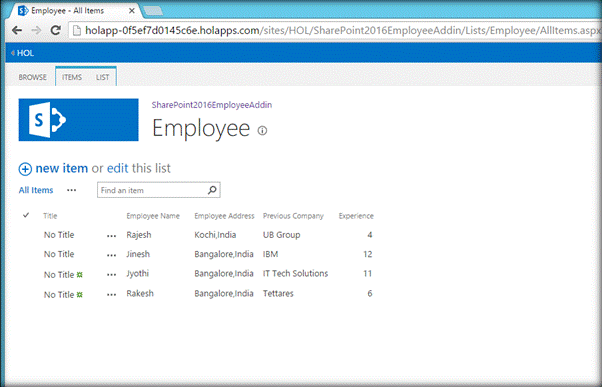
Task: Sort by Employee Address column header
Action: [x=224, y=216]
